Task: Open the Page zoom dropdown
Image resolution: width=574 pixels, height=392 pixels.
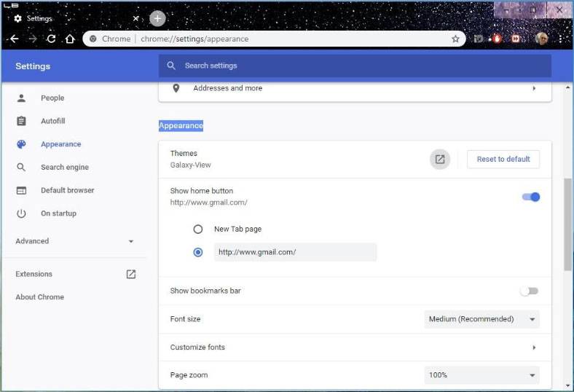Action: click(x=481, y=375)
